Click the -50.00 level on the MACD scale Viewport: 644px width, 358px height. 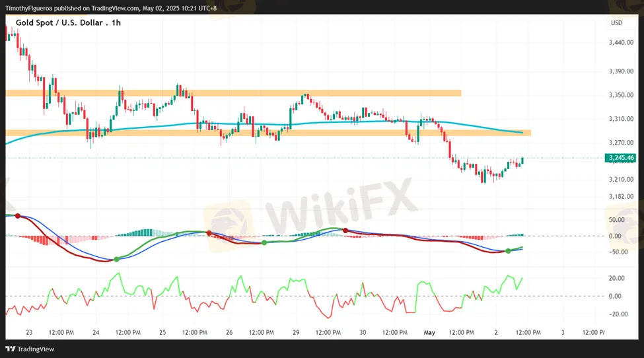tap(618, 252)
